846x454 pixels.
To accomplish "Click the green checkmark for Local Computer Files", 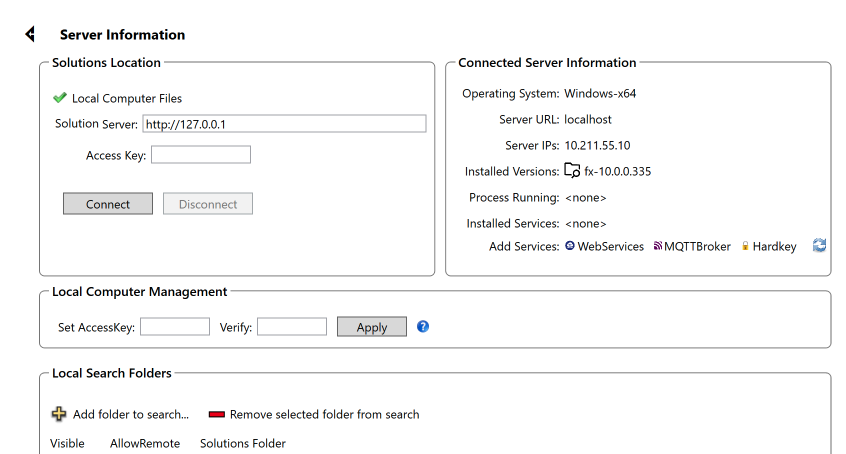I will pyautogui.click(x=60, y=98).
